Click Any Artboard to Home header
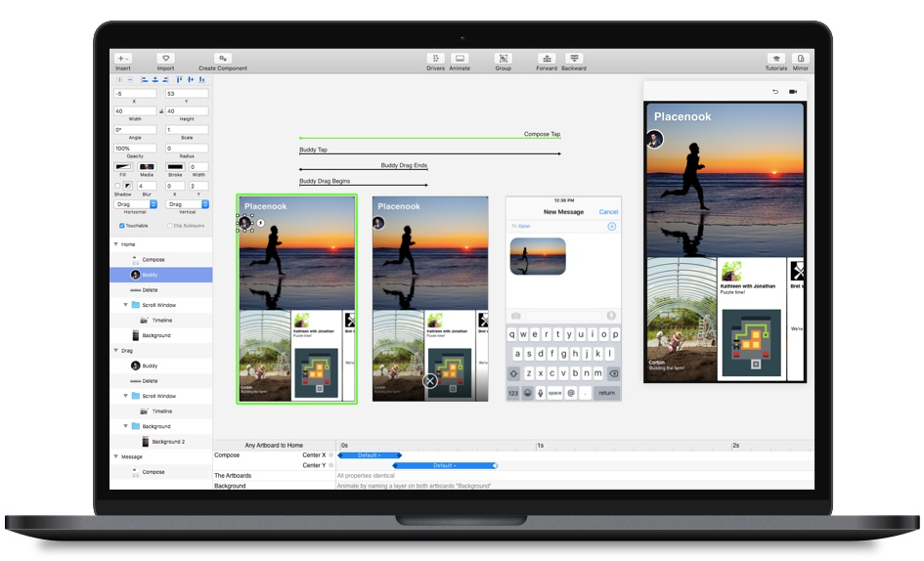This screenshot has height=561, width=924. point(274,446)
